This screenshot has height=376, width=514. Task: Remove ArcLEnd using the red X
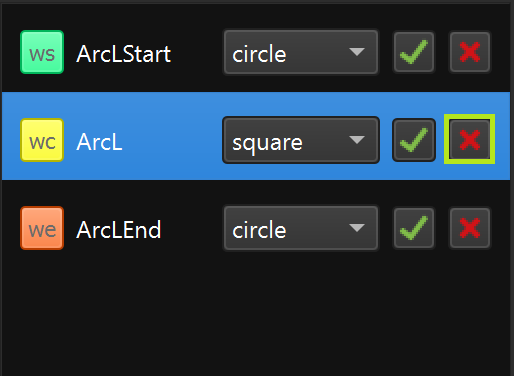coord(470,228)
